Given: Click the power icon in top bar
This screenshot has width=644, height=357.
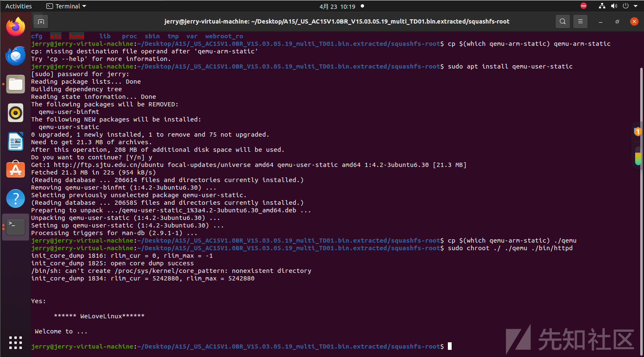Looking at the screenshot, I should [625, 6].
